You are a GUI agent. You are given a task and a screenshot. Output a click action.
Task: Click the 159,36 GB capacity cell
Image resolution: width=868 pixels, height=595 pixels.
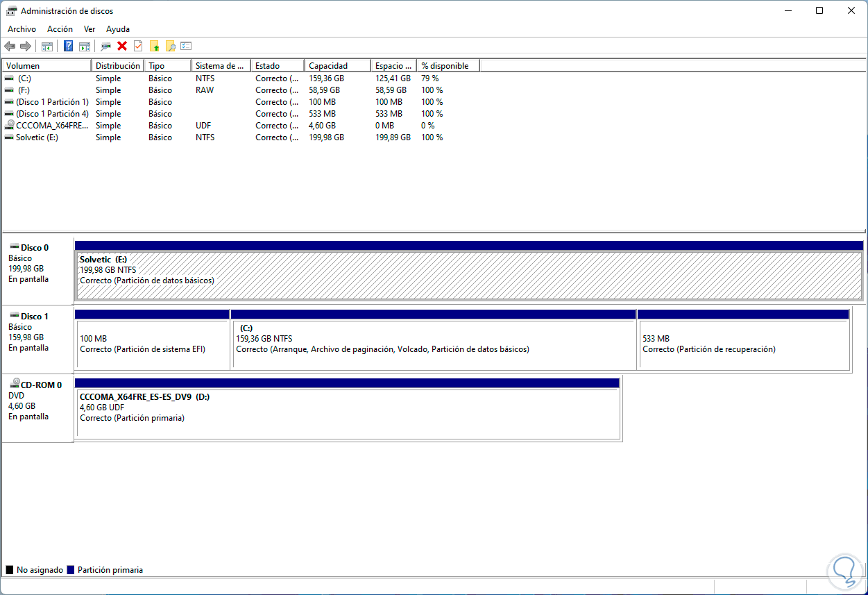326,78
